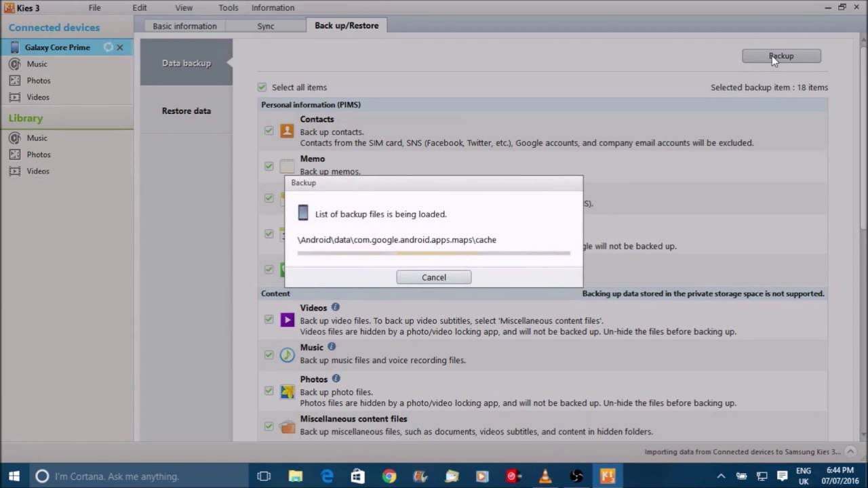Open the Edit menu

(140, 7)
